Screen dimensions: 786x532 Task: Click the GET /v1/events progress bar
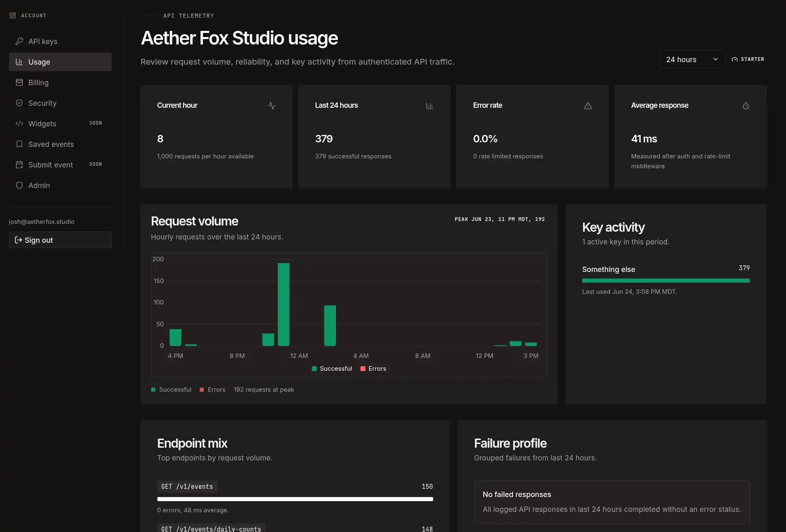tap(295, 499)
